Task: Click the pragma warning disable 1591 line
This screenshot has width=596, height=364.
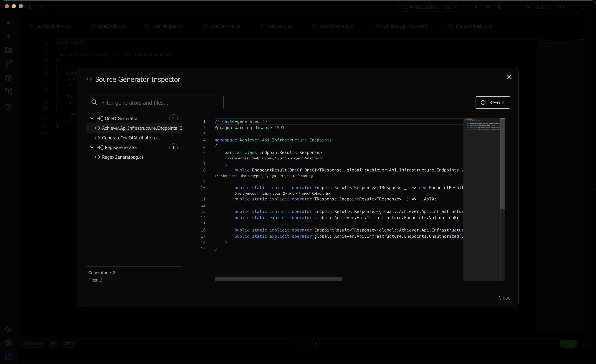Action: pyautogui.click(x=249, y=128)
